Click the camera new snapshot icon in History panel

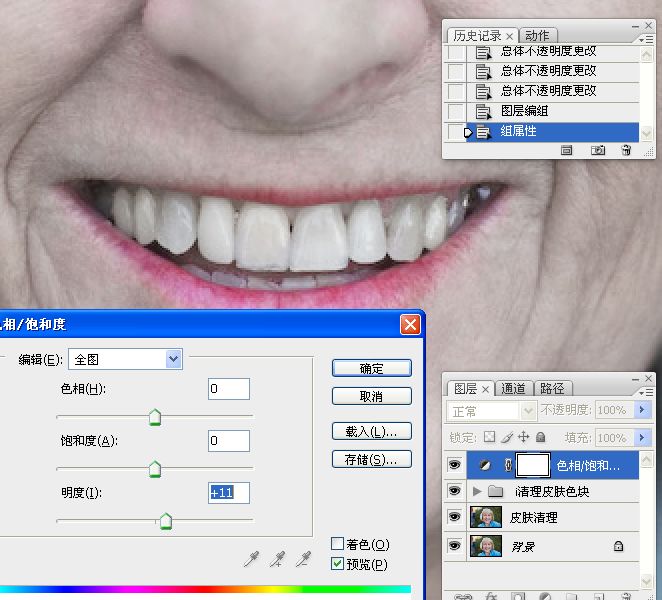click(597, 150)
